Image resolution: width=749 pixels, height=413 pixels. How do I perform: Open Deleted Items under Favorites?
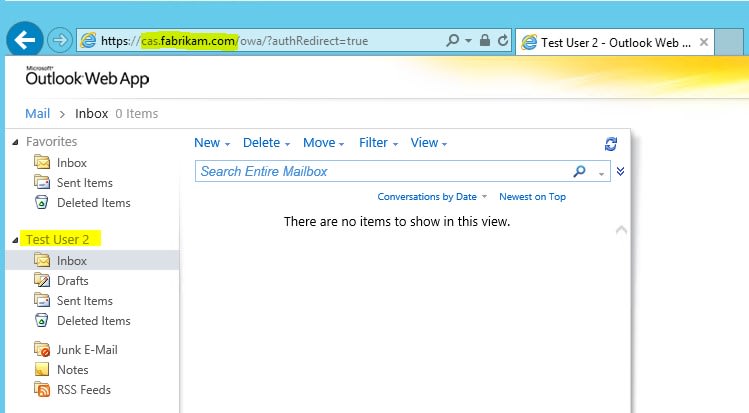[x=94, y=203]
